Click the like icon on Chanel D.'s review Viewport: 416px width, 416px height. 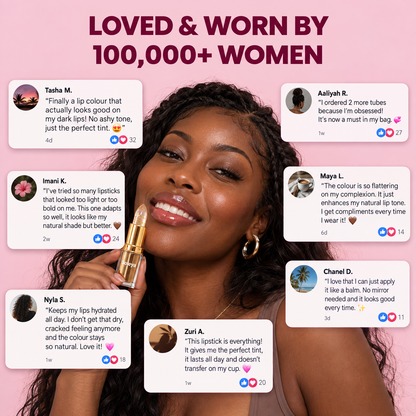(x=383, y=317)
